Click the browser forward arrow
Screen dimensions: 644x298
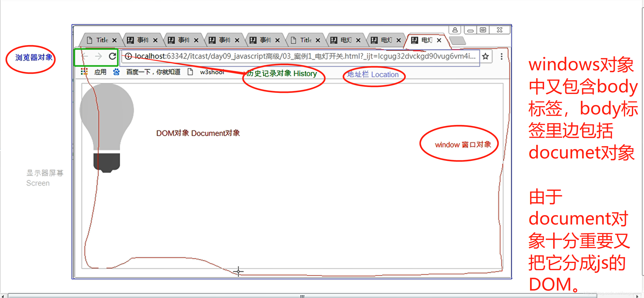pos(99,56)
